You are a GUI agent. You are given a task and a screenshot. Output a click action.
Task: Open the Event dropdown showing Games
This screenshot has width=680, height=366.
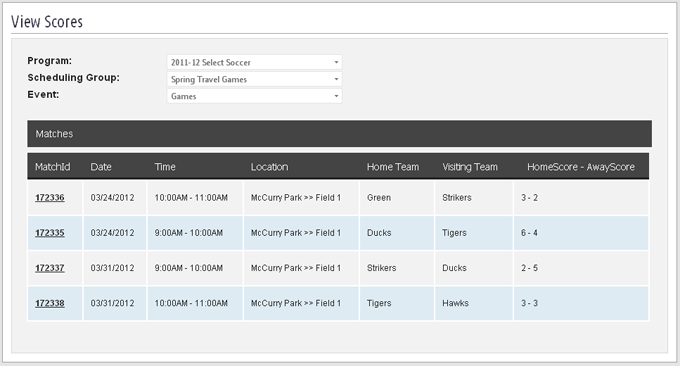point(254,96)
